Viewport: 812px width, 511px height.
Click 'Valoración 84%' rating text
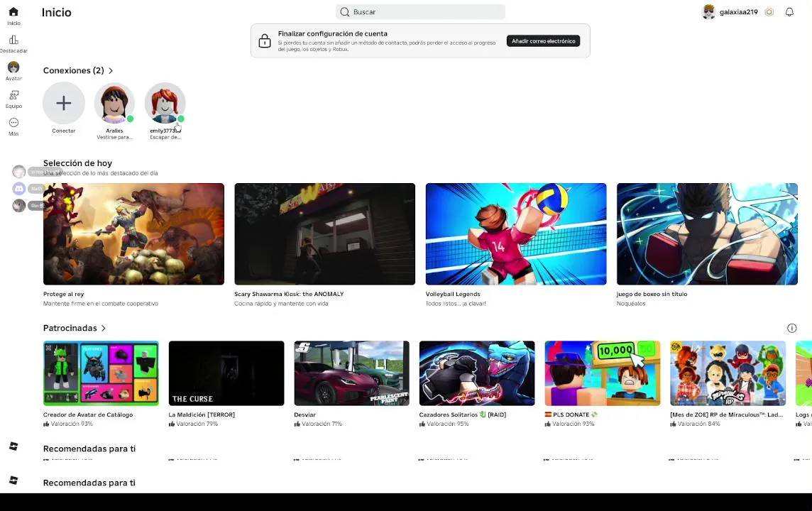pos(698,424)
